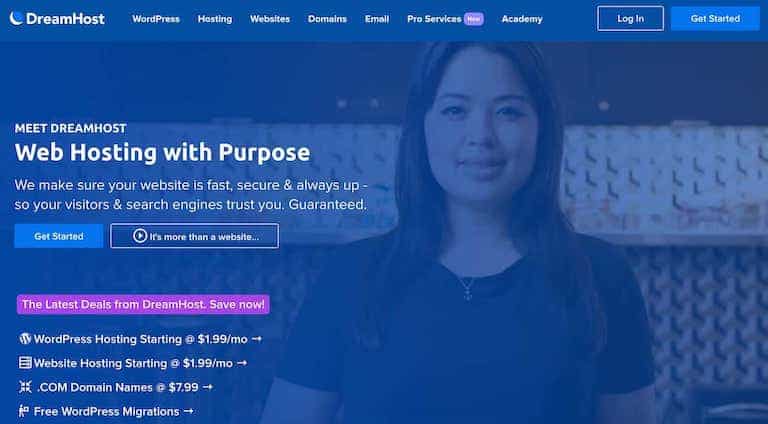Click the WordPress logo icon in deals list
Screen dimensions: 768x424
(x=25, y=339)
